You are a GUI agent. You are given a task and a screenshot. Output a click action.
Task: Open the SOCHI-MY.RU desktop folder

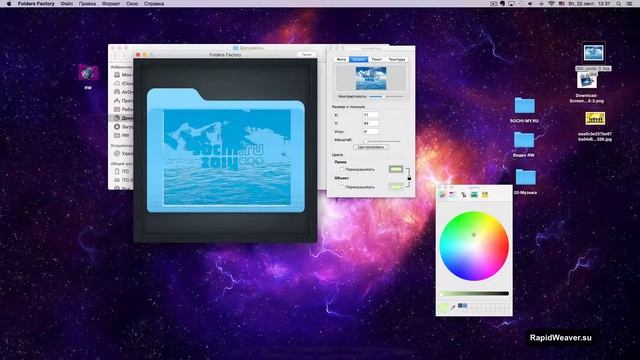click(x=524, y=106)
